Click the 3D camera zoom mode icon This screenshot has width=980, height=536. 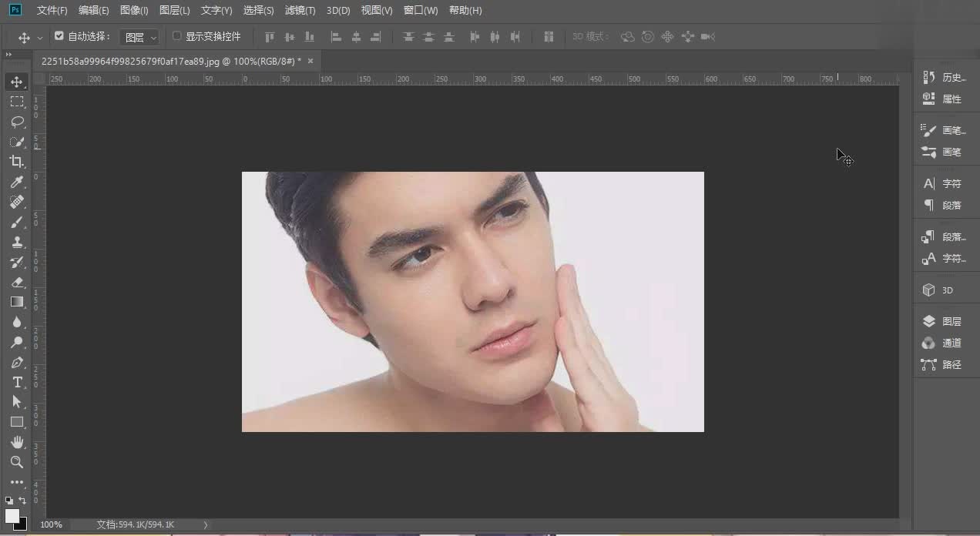pyautogui.click(x=708, y=36)
